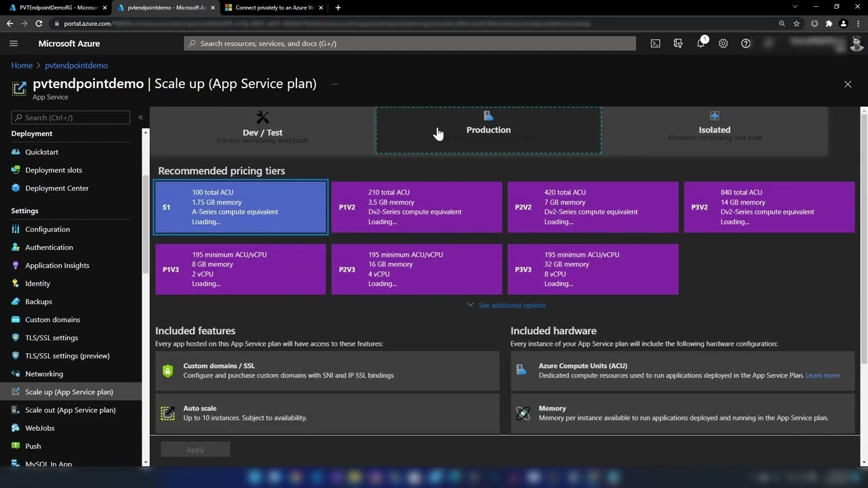Click the Memory hardware row

pyautogui.click(x=683, y=413)
